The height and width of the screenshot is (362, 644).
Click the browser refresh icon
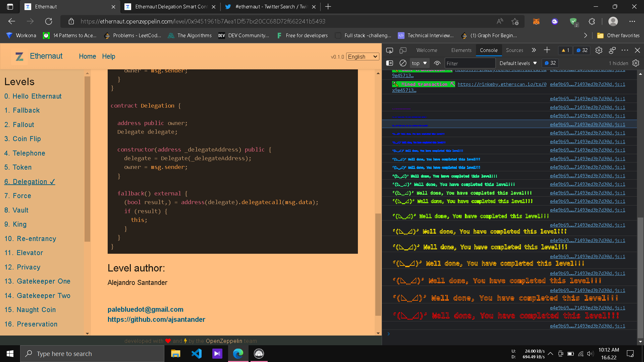coord(49,21)
